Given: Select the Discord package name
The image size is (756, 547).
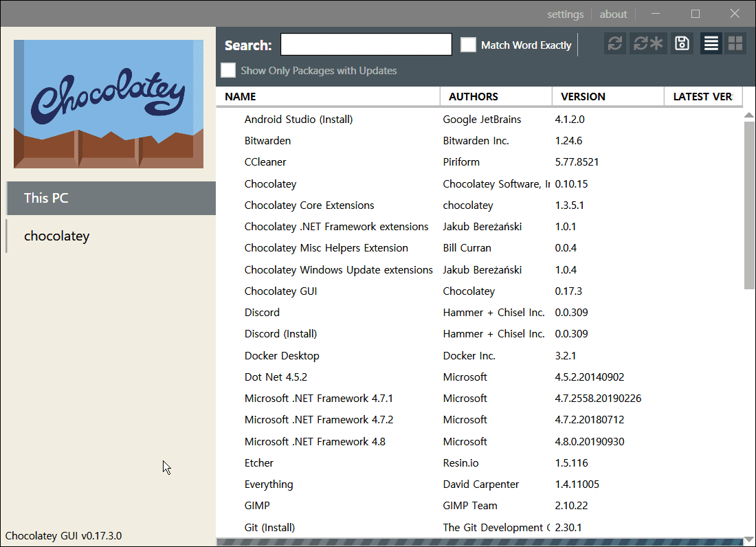Looking at the screenshot, I should pos(262,312).
